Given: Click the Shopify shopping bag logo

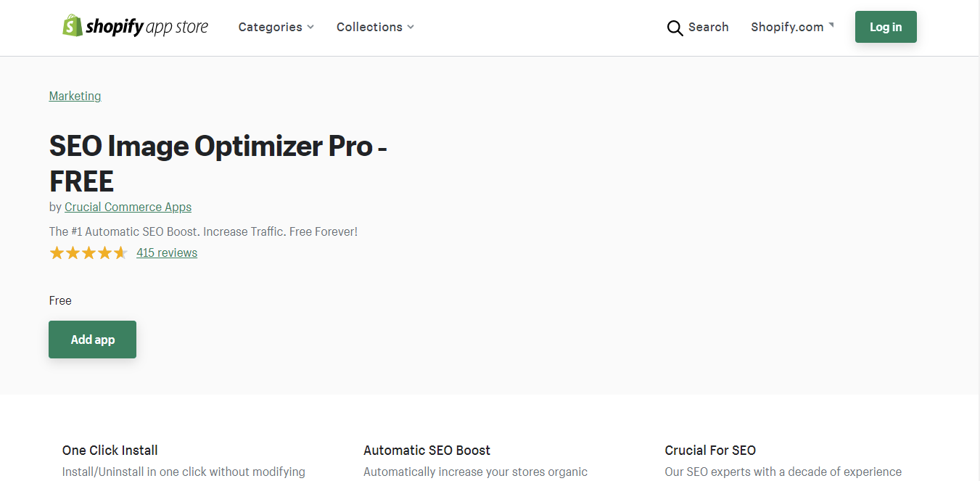Looking at the screenshot, I should click(72, 26).
